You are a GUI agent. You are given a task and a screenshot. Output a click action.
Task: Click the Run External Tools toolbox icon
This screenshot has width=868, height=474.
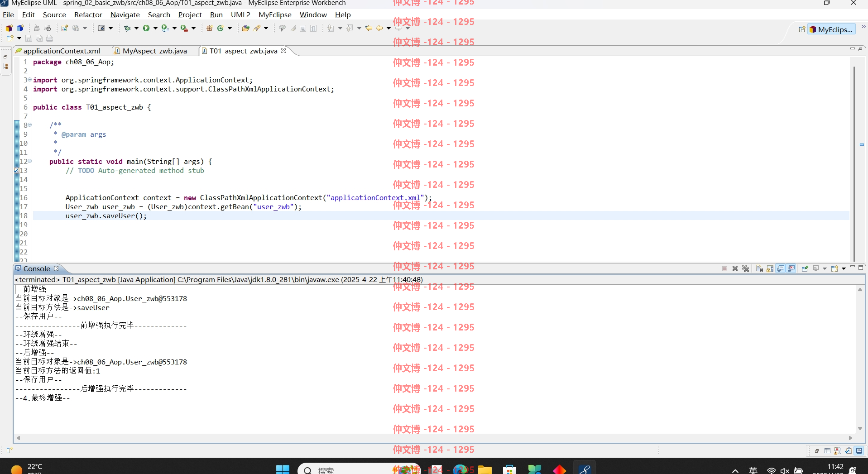[184, 29]
